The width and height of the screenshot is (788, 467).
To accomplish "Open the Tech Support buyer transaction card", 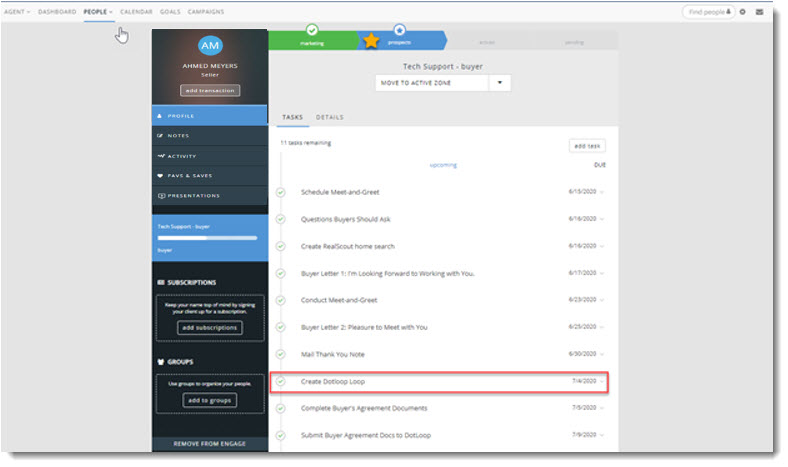I will 210,238.
